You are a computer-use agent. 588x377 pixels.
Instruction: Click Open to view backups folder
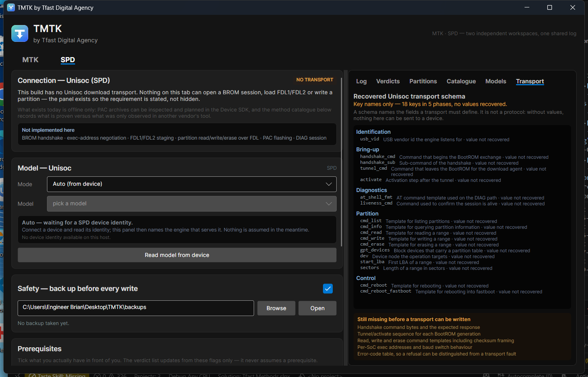[317, 308]
